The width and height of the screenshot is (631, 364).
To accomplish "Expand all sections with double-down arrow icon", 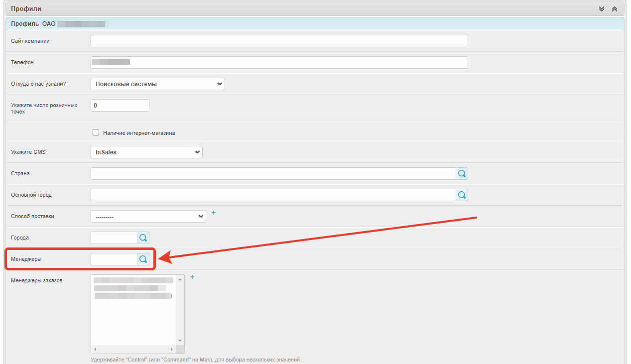I will 601,9.
